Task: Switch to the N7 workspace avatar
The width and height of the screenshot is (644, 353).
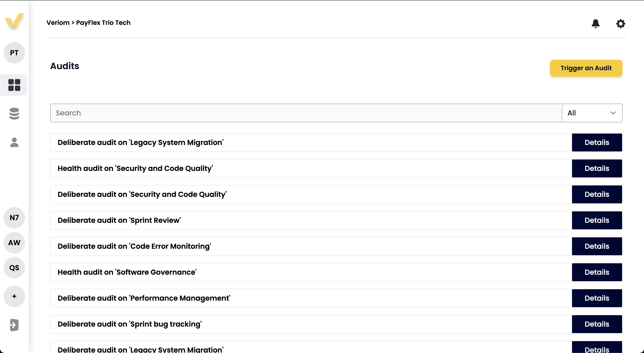Action: 14,218
